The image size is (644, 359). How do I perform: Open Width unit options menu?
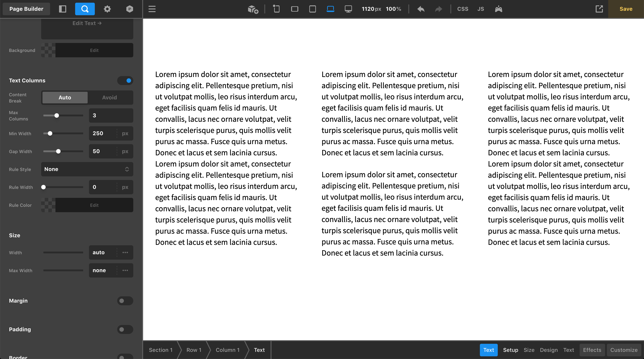[125, 252]
